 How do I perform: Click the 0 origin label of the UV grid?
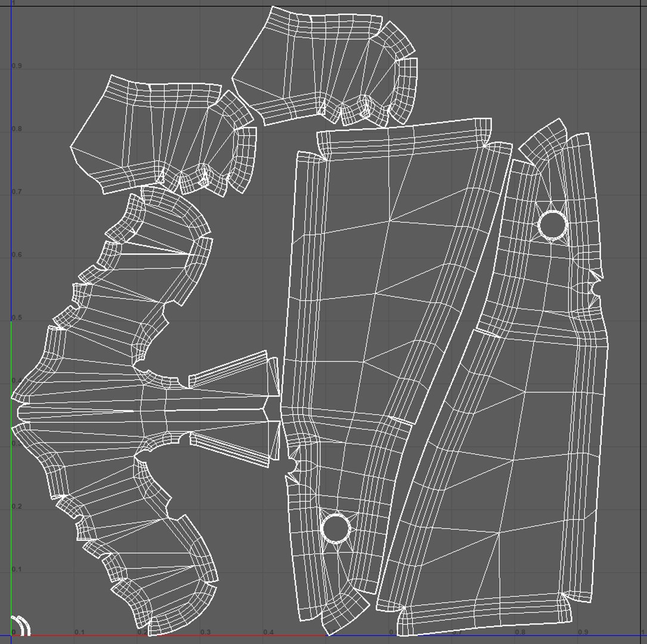click(x=14, y=632)
